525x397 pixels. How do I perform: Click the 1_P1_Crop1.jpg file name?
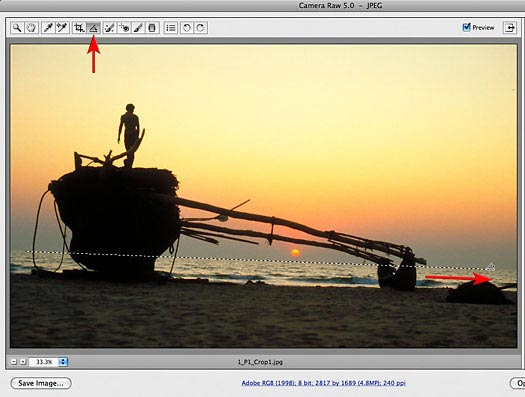click(x=260, y=362)
